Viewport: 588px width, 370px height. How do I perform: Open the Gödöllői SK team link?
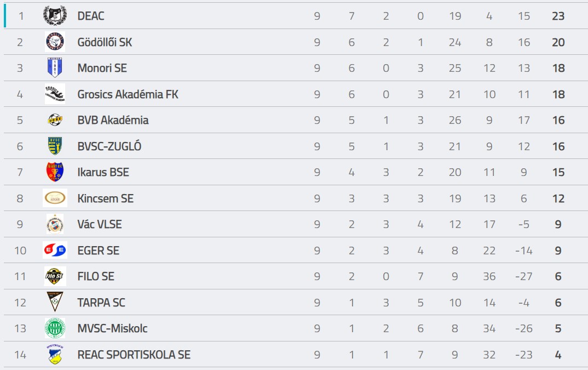(x=105, y=42)
